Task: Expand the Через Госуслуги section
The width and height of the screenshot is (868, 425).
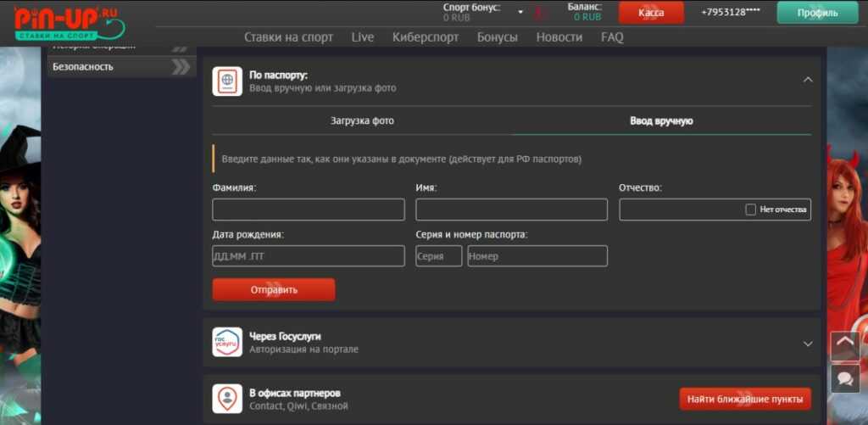Action: click(x=808, y=344)
